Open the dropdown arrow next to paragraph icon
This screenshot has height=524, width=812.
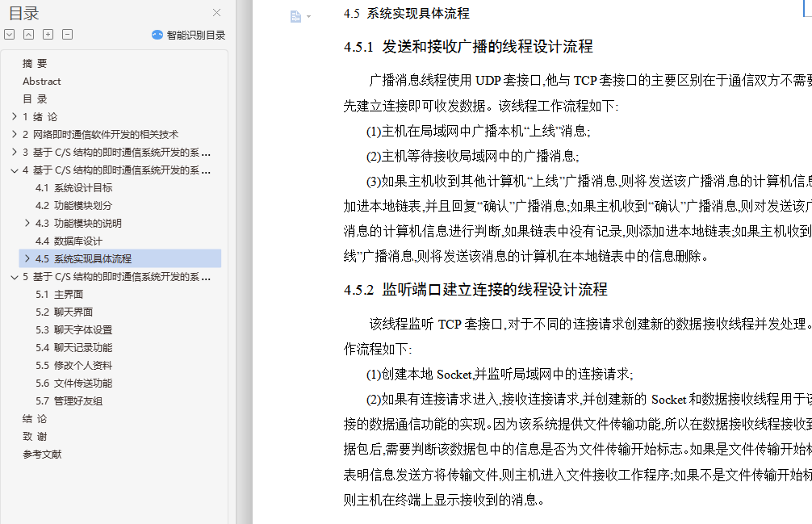(308, 17)
